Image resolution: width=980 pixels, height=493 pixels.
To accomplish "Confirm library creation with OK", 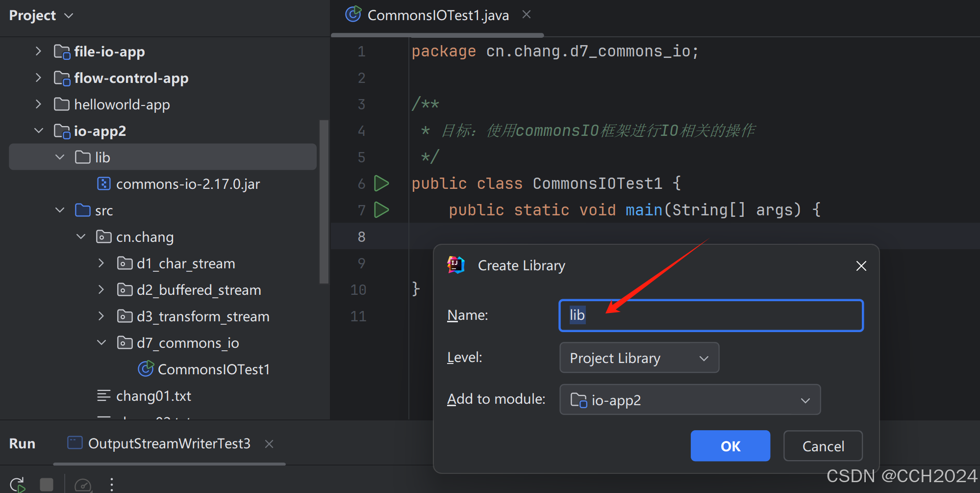I will point(730,446).
